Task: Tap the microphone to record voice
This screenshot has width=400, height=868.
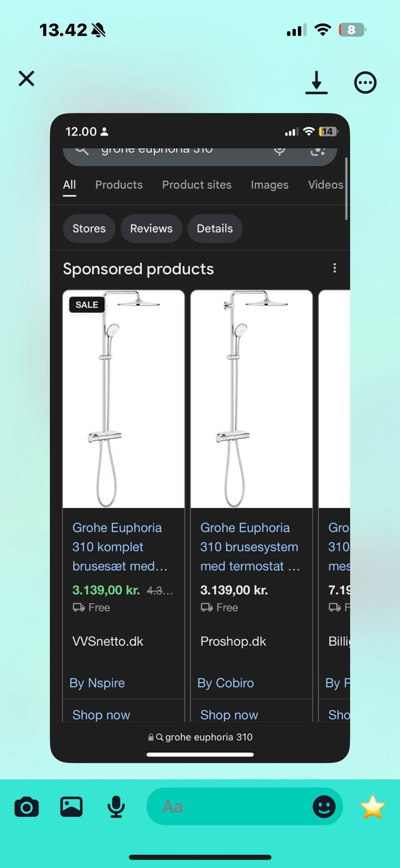Action: click(116, 807)
